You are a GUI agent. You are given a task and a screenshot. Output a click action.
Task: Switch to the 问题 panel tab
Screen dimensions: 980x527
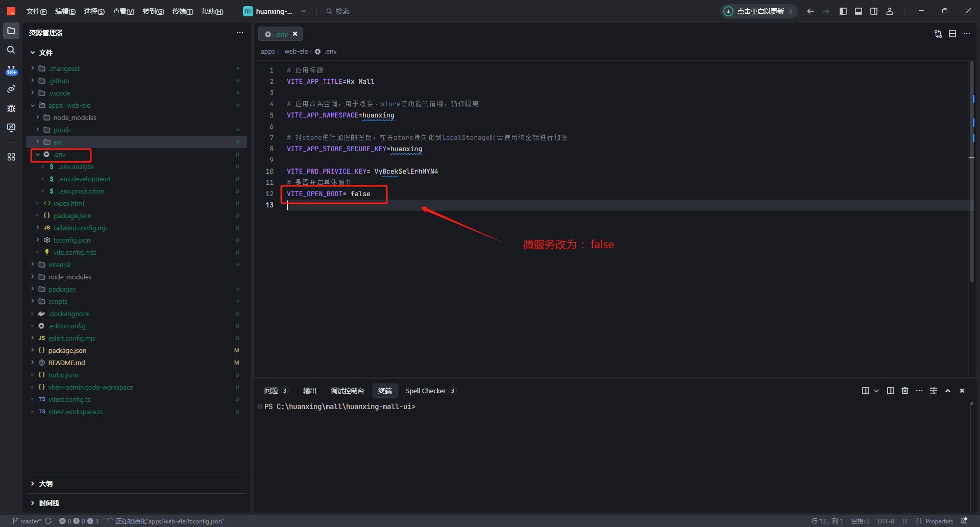coord(271,391)
